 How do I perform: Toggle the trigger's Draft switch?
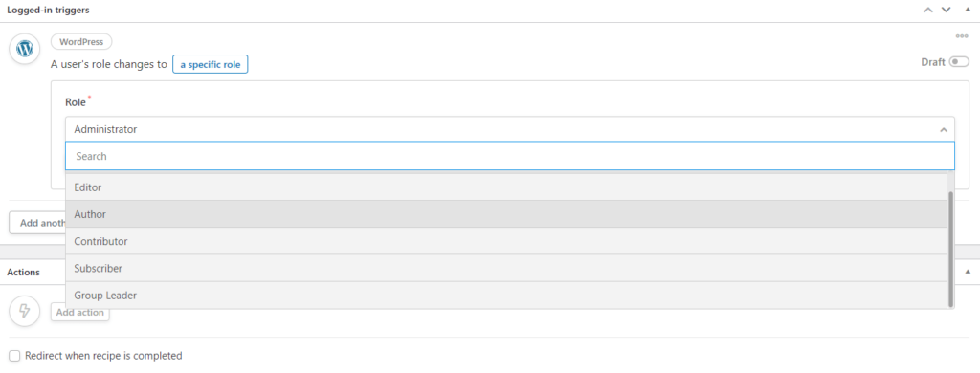(x=959, y=62)
